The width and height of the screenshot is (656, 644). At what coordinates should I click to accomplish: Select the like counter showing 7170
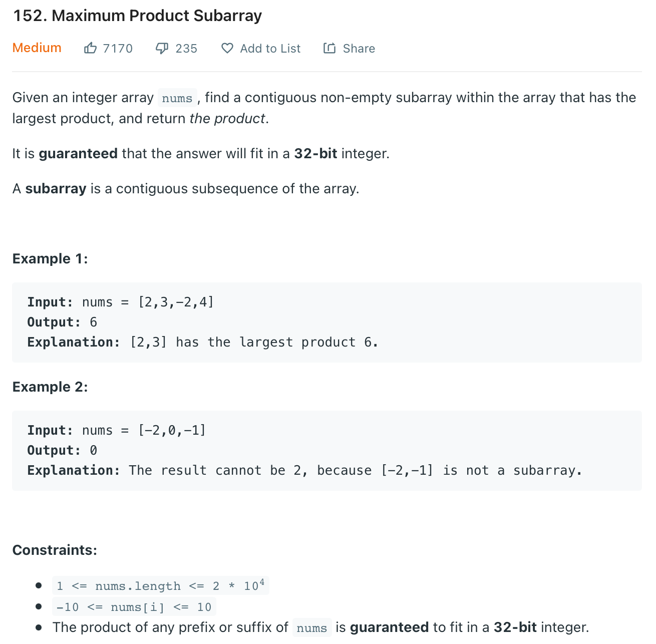click(117, 48)
